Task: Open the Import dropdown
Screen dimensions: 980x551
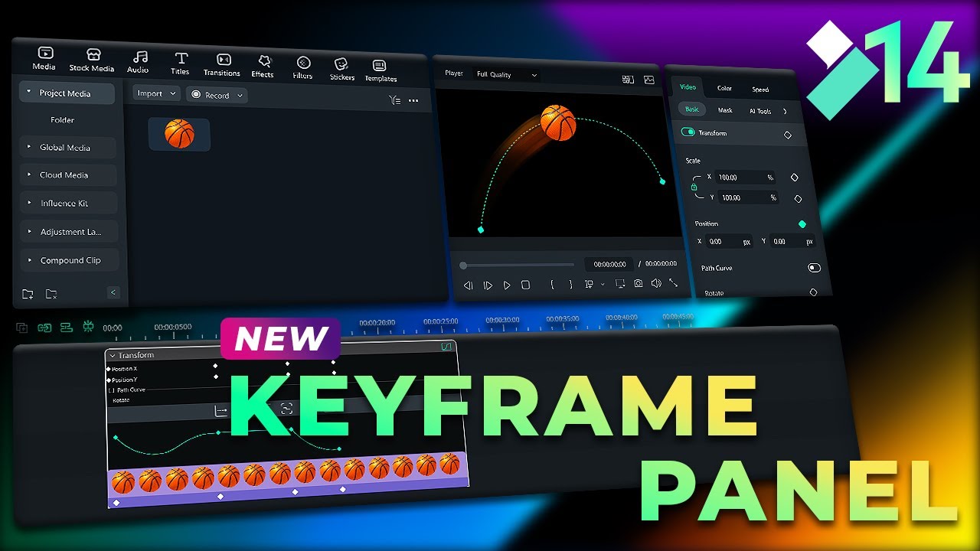Action: pos(156,93)
